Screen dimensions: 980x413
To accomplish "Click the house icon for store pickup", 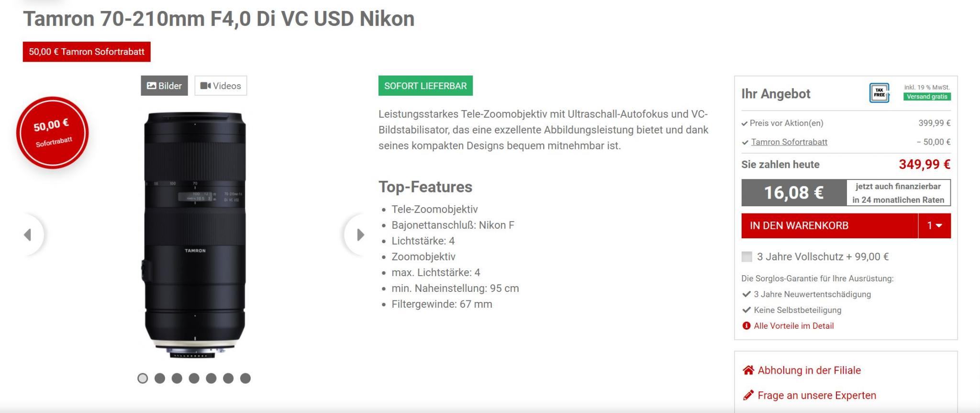I will (748, 370).
